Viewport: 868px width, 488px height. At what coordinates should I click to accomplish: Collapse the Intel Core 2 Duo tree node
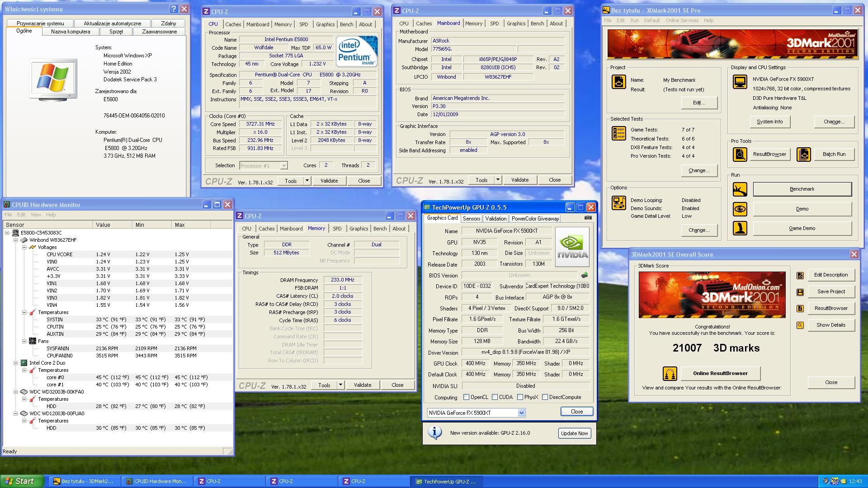16,363
